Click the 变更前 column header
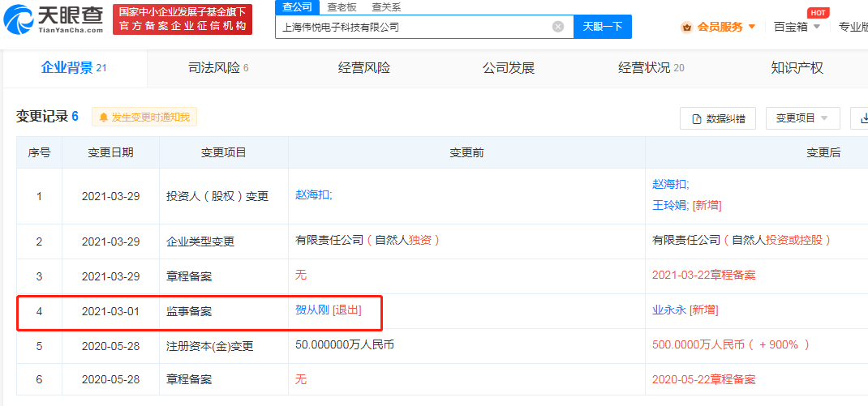The width and height of the screenshot is (868, 406). coord(466,152)
